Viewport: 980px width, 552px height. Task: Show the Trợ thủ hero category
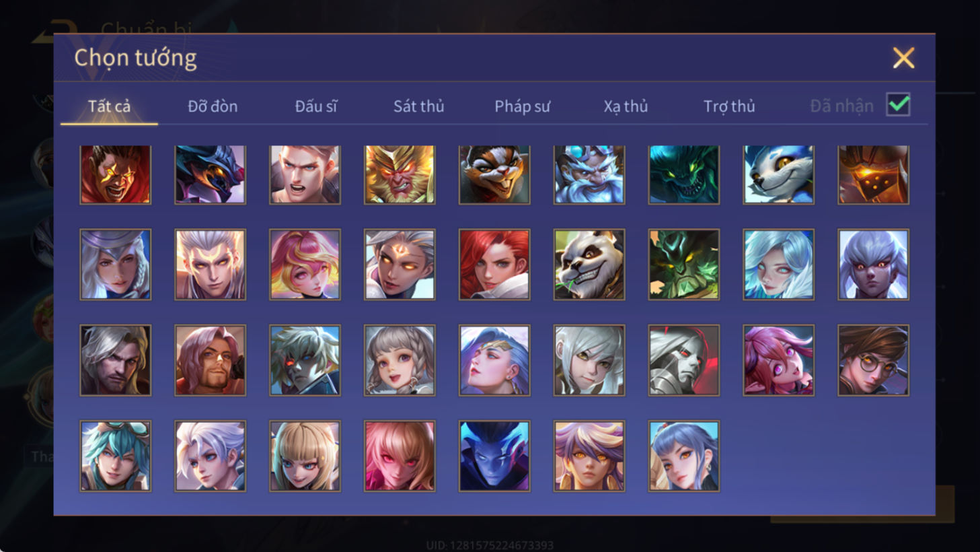point(729,106)
